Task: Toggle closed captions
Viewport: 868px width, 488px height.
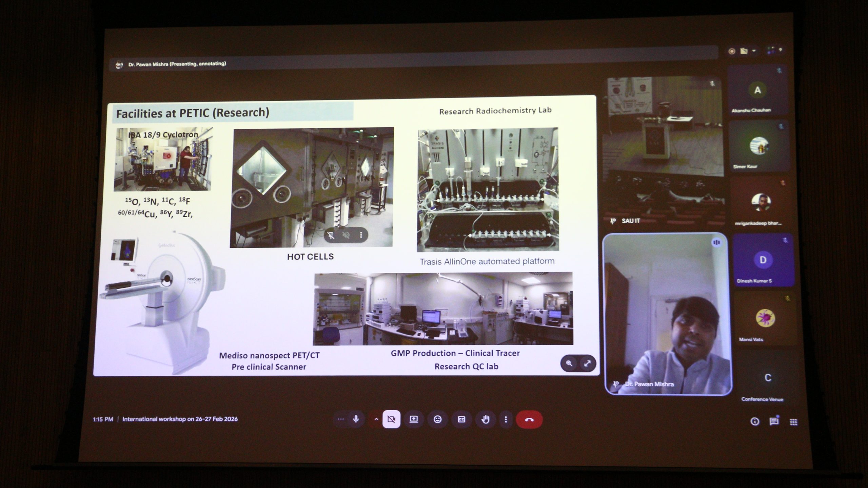Action: 461,420
